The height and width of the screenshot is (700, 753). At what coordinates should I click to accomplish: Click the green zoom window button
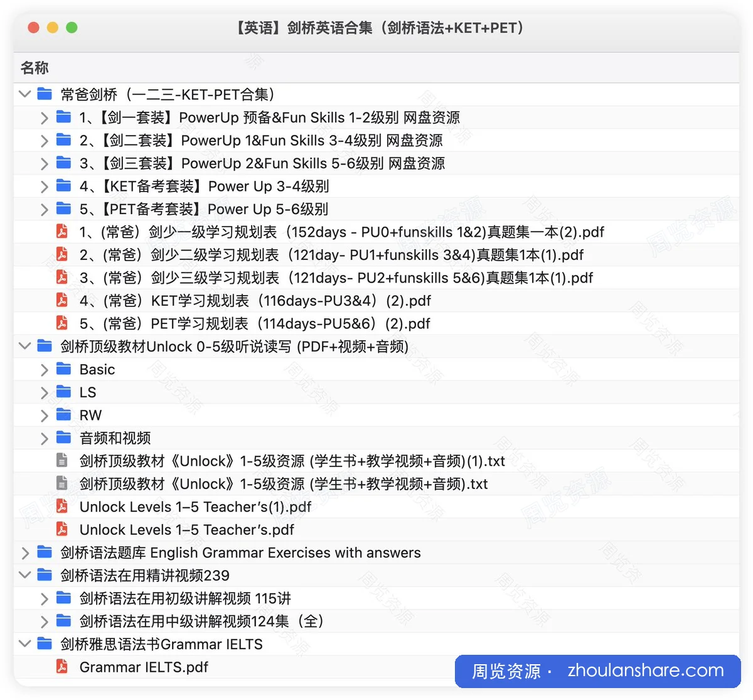coord(72,28)
